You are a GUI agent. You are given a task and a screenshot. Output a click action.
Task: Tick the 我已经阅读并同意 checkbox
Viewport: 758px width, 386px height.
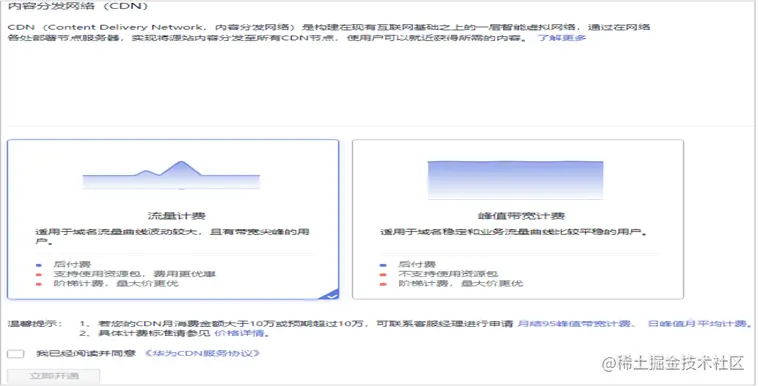click(x=15, y=354)
